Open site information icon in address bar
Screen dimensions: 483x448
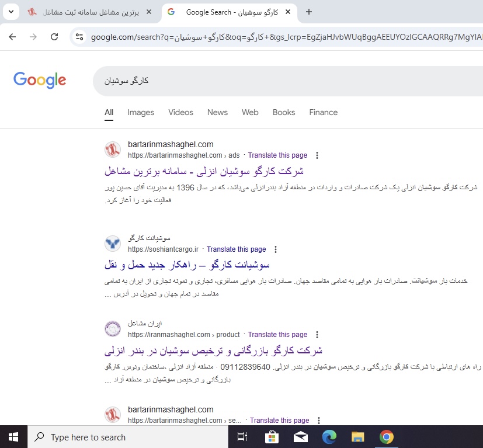pos(79,37)
